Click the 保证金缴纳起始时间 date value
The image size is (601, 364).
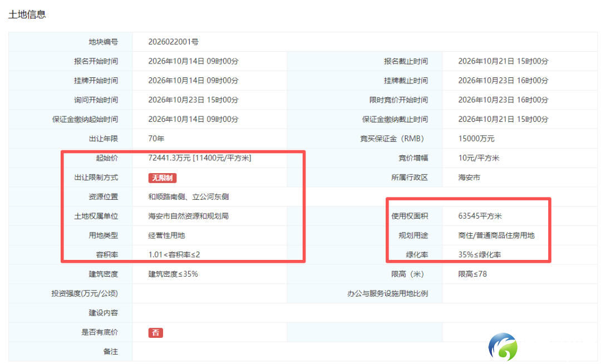click(x=193, y=120)
